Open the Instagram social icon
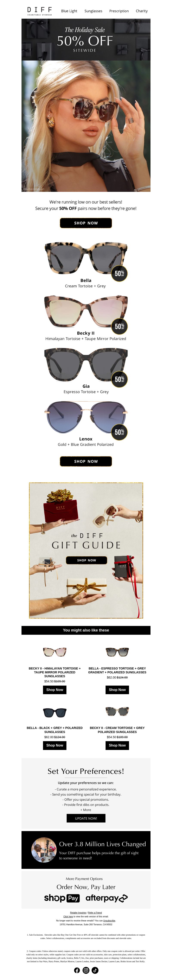 (x=86, y=970)
